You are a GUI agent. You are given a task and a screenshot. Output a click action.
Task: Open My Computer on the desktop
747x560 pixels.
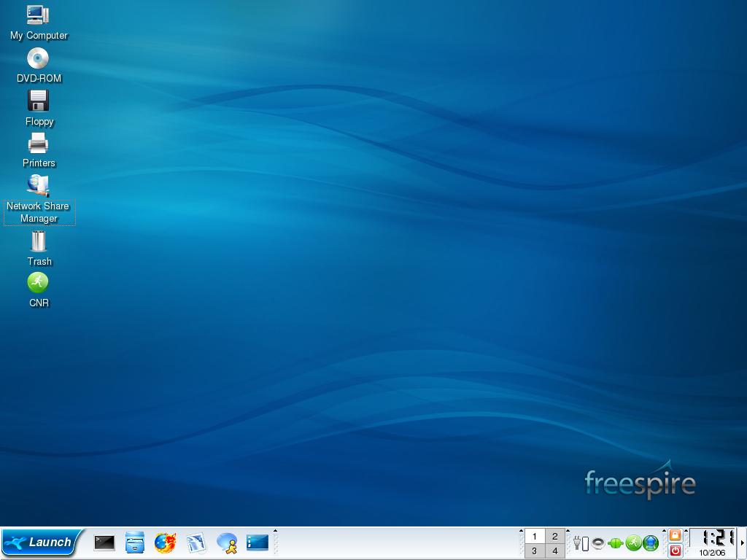(38, 15)
